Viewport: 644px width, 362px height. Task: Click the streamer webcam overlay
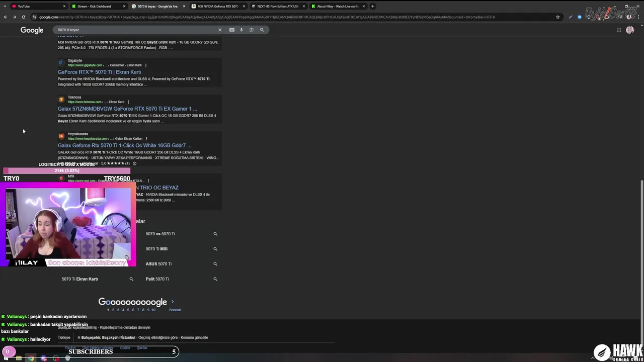68,224
